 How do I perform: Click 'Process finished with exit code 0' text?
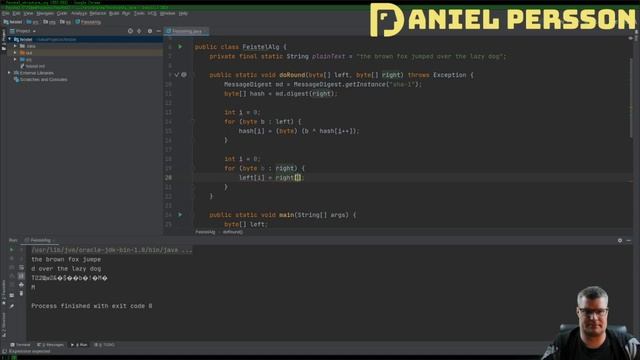[x=92, y=306]
